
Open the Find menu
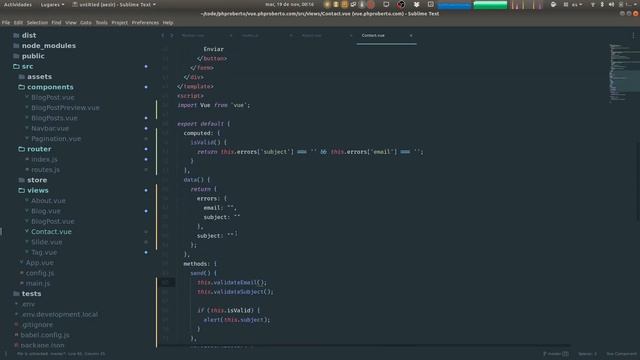click(56, 23)
